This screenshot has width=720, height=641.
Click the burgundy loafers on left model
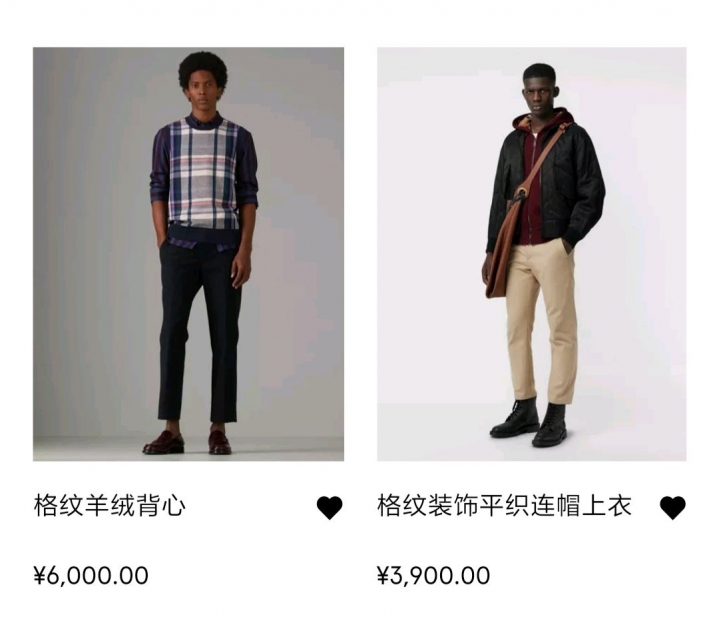(187, 442)
